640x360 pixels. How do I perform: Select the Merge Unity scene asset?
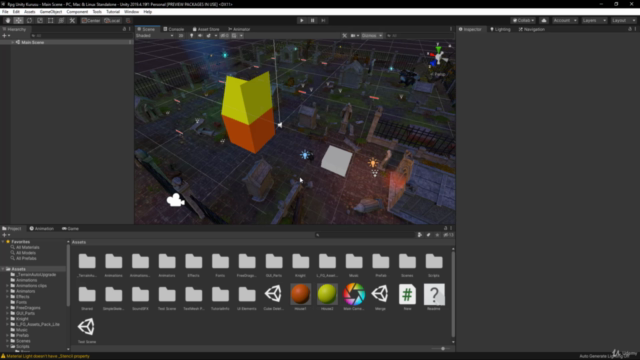380,297
